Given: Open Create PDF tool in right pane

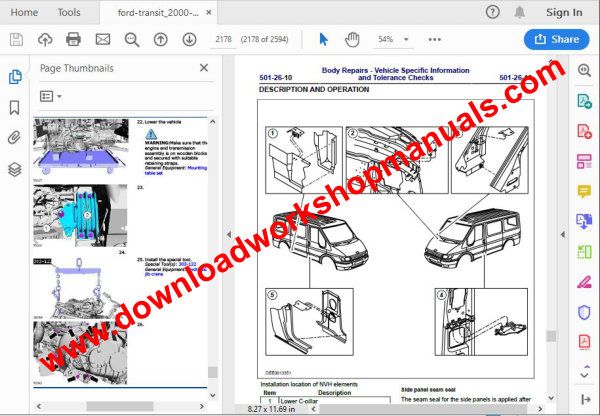Looking at the screenshot, I should [584, 131].
